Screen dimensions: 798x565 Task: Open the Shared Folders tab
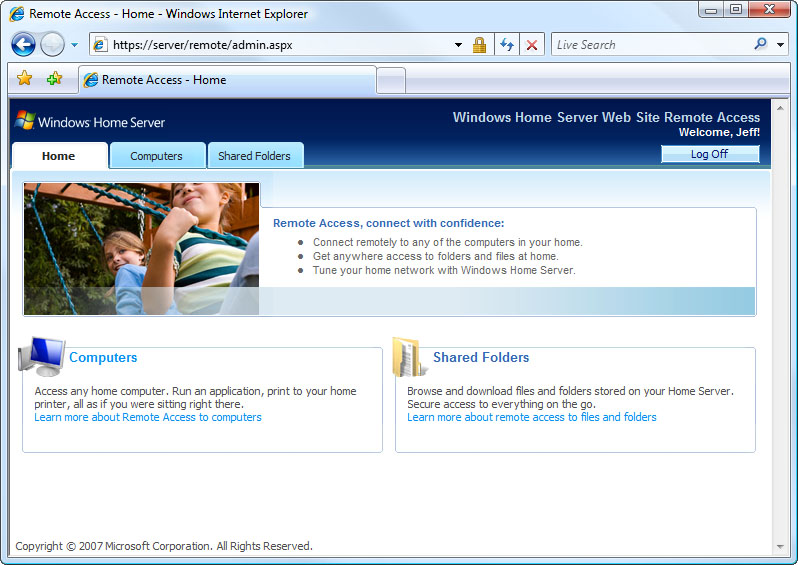coord(254,156)
